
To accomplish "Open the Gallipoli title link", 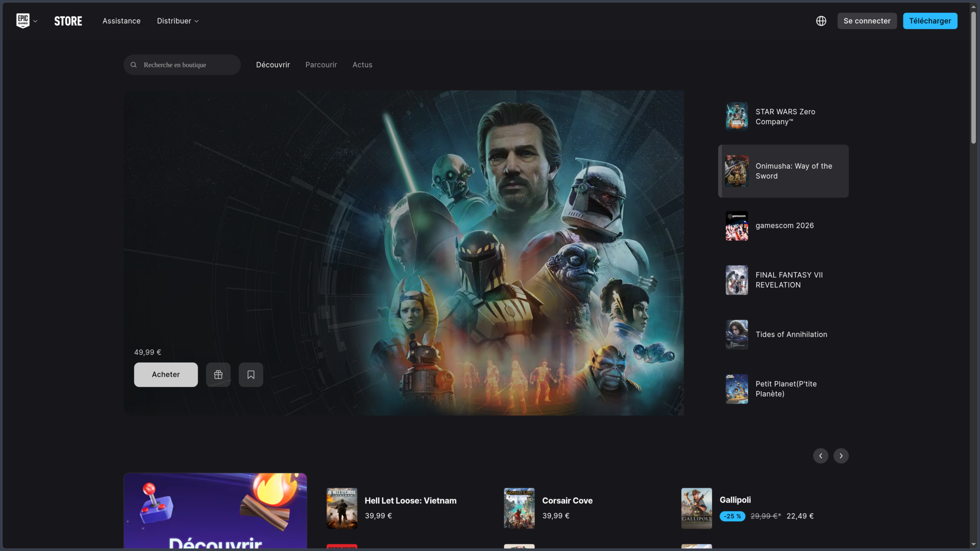I will pyautogui.click(x=735, y=500).
